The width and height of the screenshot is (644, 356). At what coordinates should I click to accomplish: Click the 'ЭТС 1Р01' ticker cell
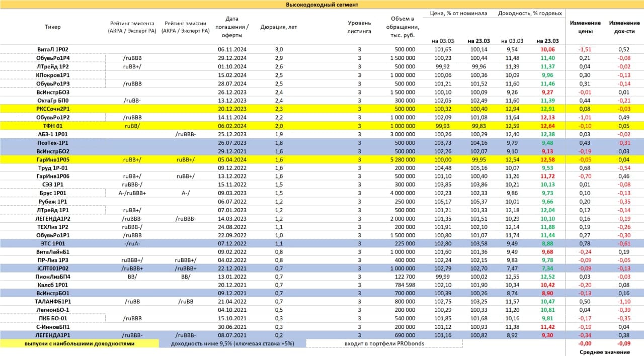pyautogui.click(x=53, y=244)
